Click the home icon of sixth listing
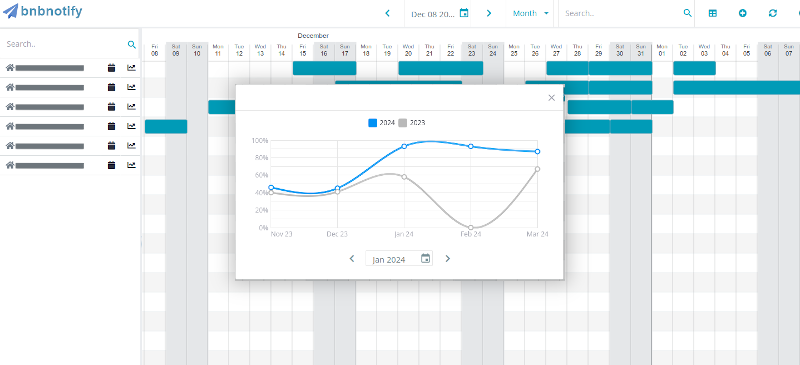 click(9, 165)
